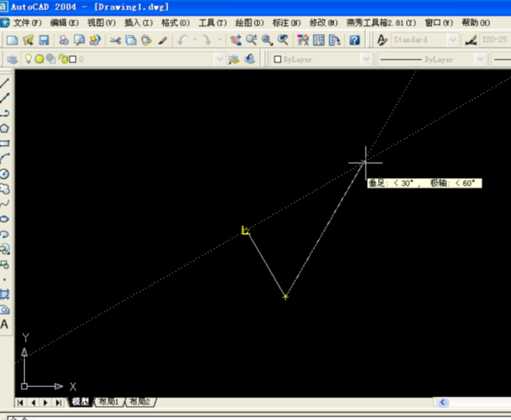Image resolution: width=511 pixels, height=420 pixels.
Task: Toggle layer 0 on/off lightbulb
Action: [x=29, y=59]
